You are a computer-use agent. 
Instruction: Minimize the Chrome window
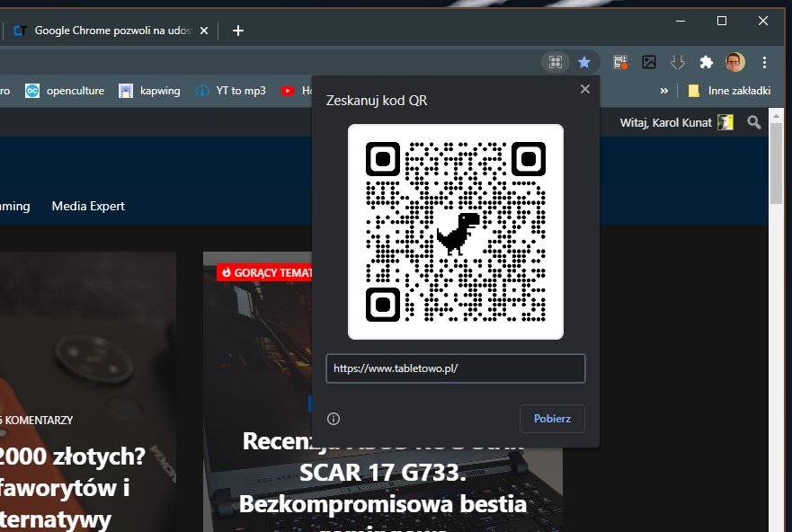681,22
